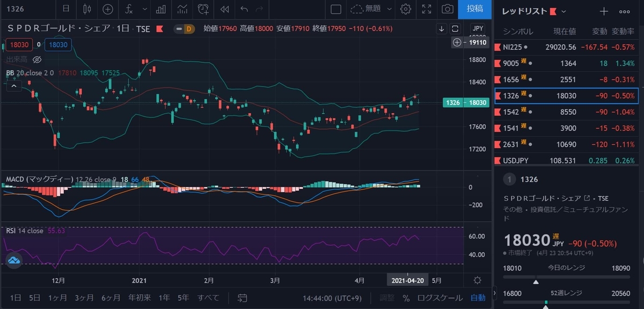The height and width of the screenshot is (309, 644).
Task: Select the 1日 range tab at bottom
Action: tap(16, 298)
